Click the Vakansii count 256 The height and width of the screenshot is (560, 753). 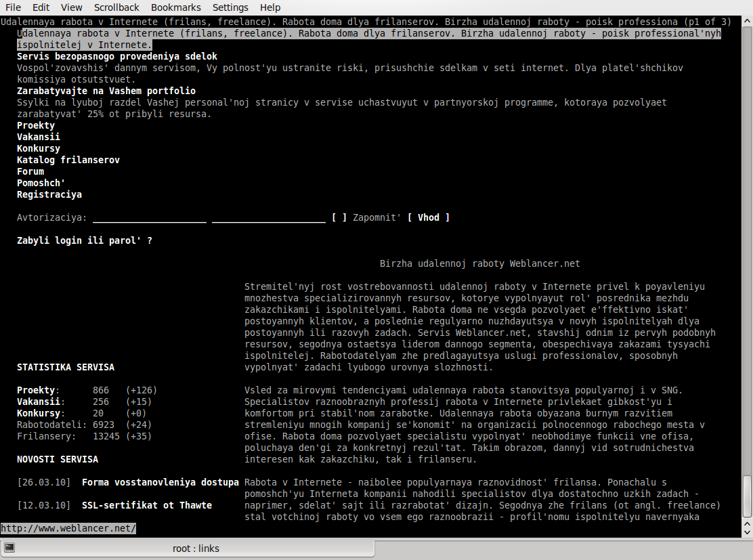coord(101,402)
